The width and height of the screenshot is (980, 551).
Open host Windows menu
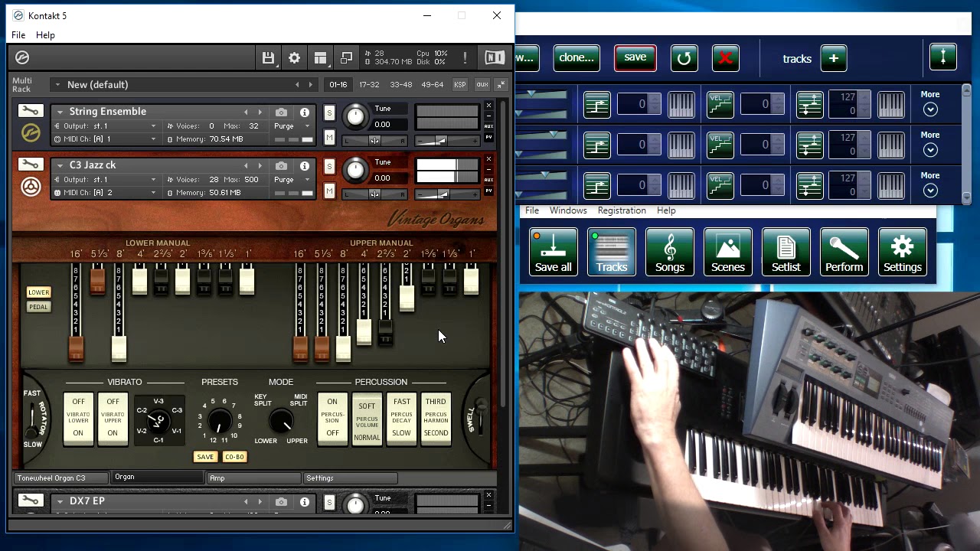[568, 210]
